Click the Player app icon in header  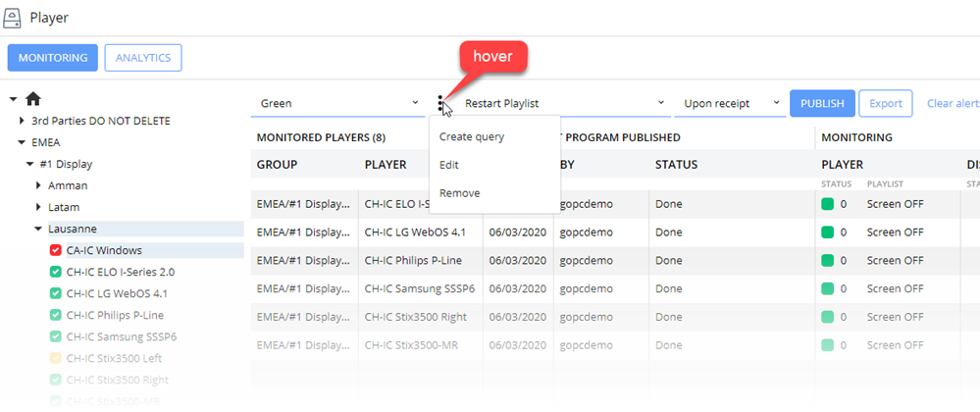pos(14,18)
